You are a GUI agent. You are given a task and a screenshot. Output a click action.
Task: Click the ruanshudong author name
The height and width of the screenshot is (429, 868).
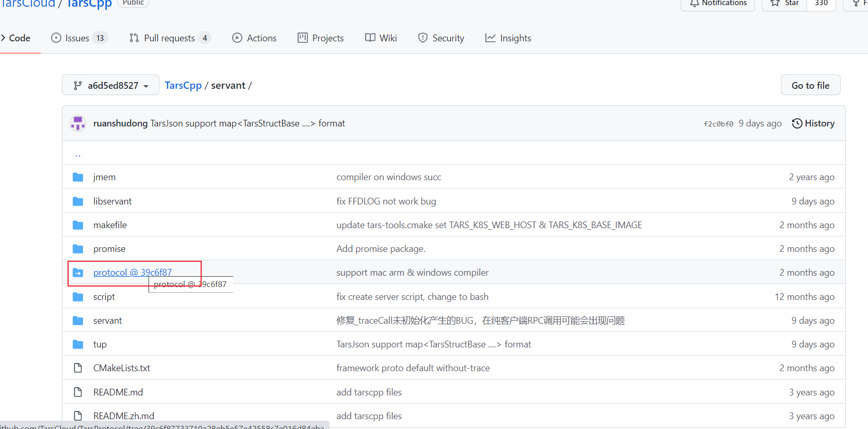(120, 123)
